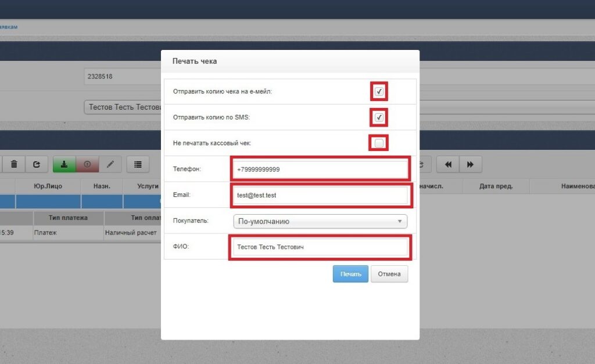Viewport: 595px width, 364px height.
Task: Click the list view icon button
Action: coord(138,164)
